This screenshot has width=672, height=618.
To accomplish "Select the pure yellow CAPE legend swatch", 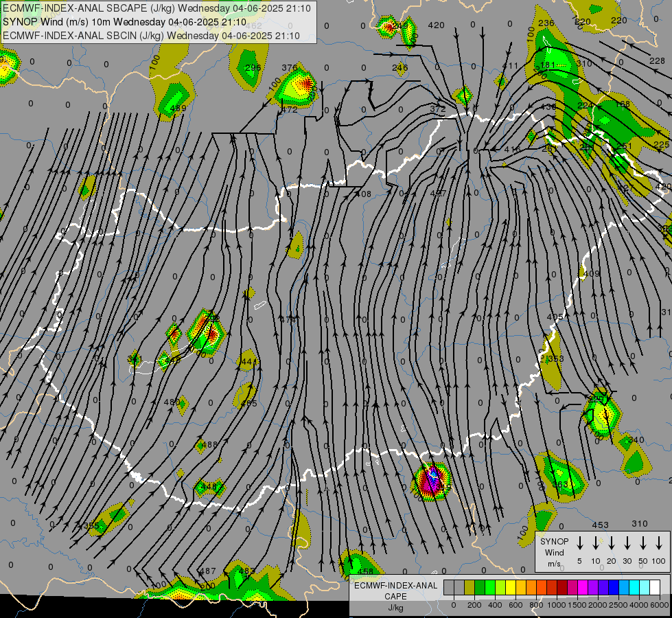I will (511, 588).
